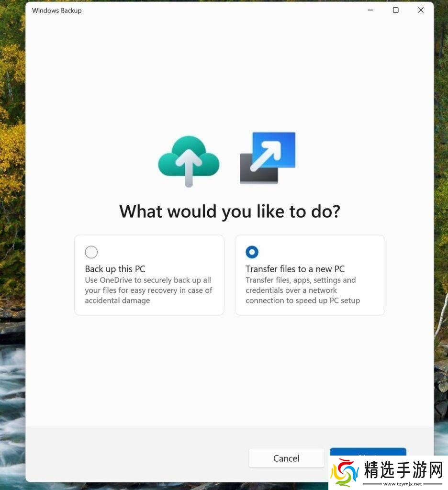Maximize the Windows Backup window
448x490 pixels.
(x=395, y=10)
